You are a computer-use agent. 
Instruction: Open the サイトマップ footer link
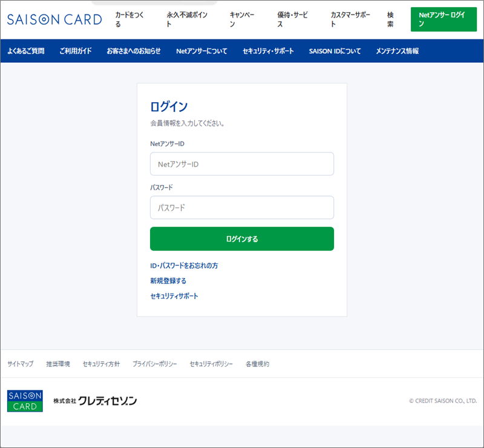(21, 364)
